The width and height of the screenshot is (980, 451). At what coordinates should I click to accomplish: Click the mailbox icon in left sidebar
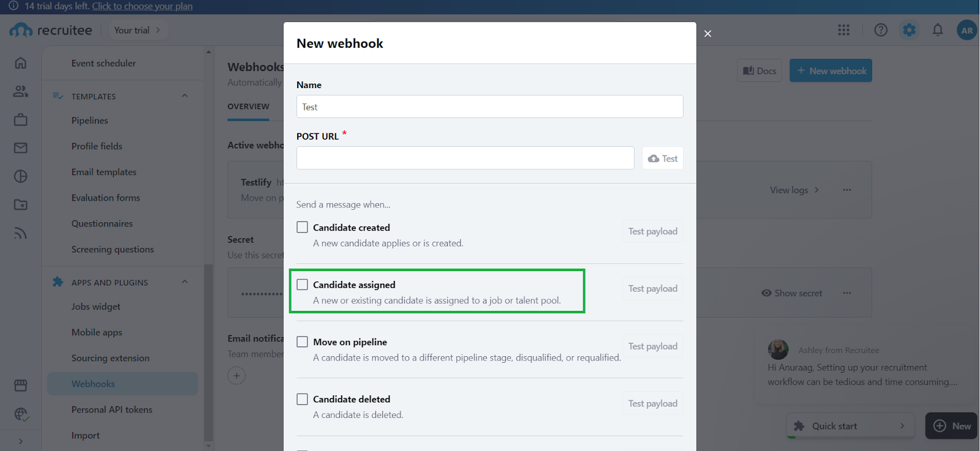tap(20, 148)
